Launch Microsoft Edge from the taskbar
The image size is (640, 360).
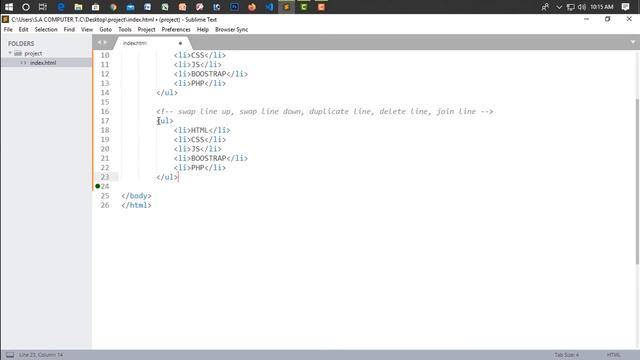point(61,7)
